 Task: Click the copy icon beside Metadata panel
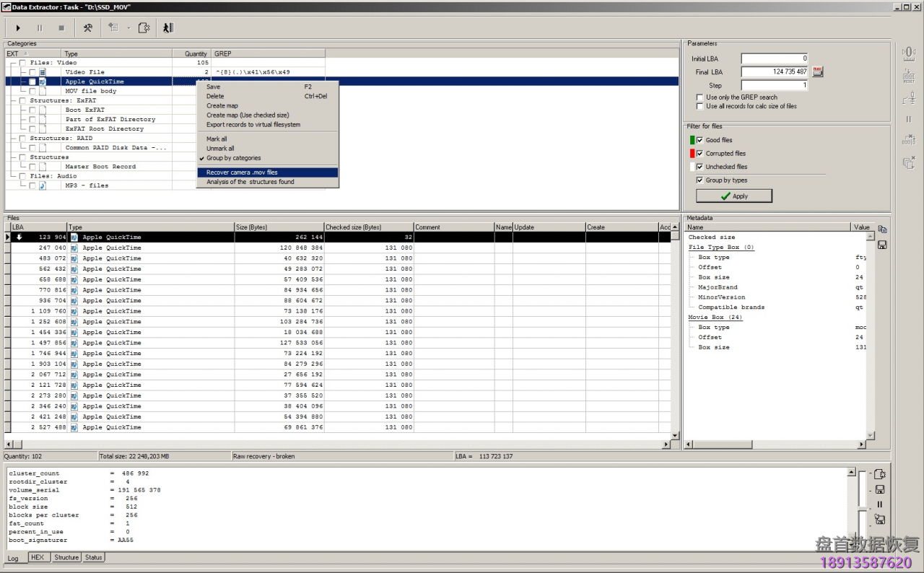tap(882, 229)
